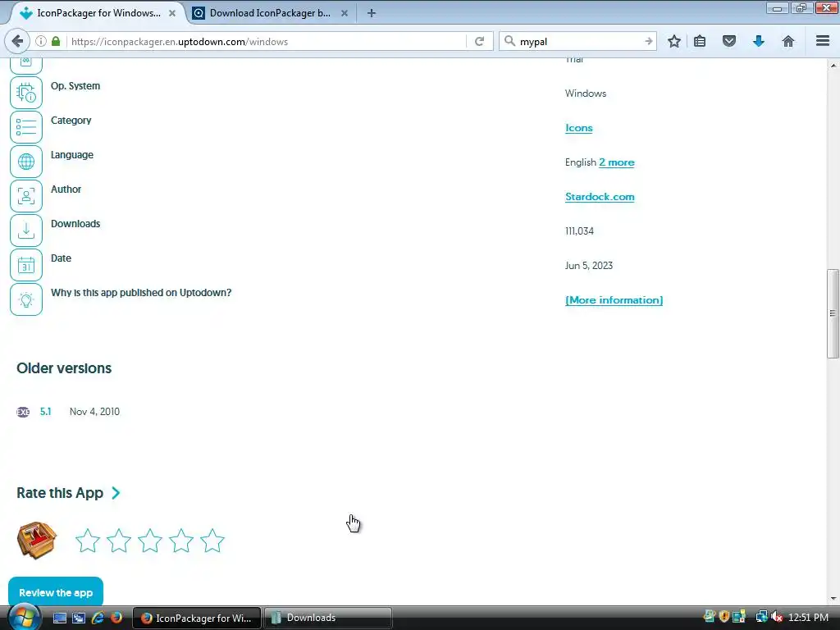Switch to Download IconPackager tab
Image resolution: width=840 pixels, height=630 pixels.
269,13
